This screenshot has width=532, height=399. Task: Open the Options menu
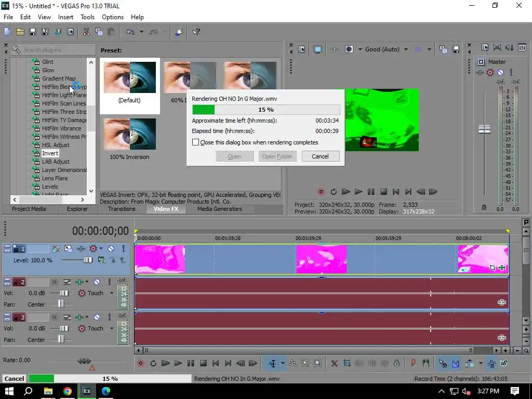(x=113, y=17)
